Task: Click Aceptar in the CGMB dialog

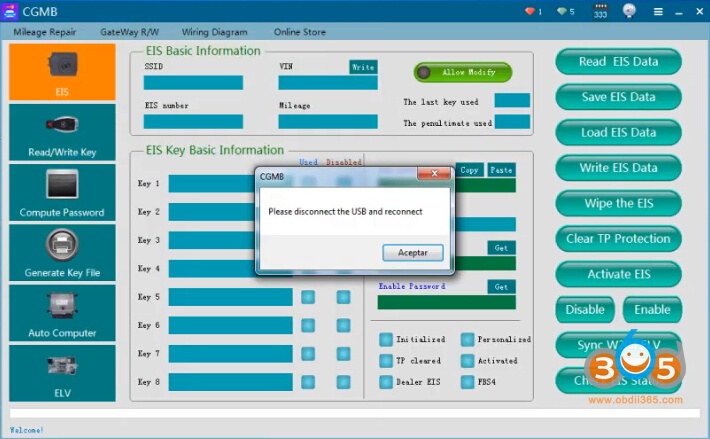Action: (413, 253)
